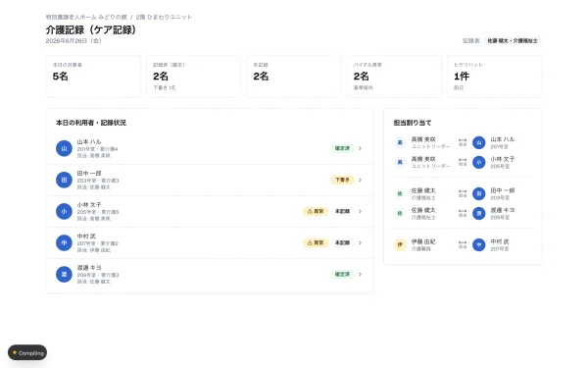The height and width of the screenshot is (368, 588).
Task: Click 田中 一郎 avatar in the assignment panel
Action: click(x=479, y=193)
